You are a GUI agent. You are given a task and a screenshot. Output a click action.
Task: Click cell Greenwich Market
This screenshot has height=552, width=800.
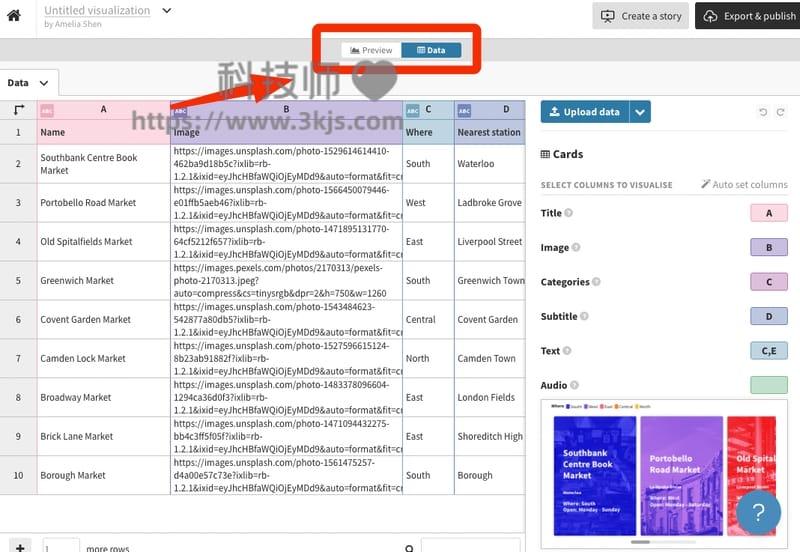pos(104,281)
